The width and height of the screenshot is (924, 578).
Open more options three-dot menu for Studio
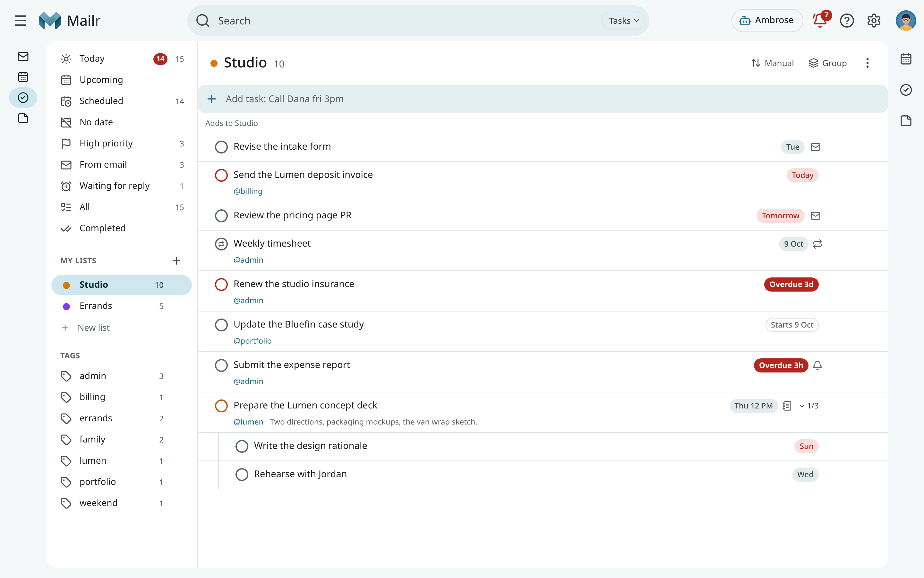867,63
